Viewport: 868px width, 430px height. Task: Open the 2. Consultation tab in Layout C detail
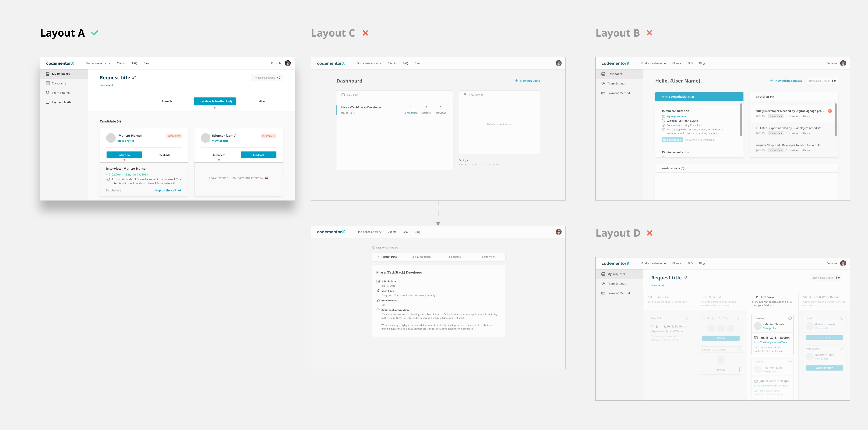[x=422, y=257]
